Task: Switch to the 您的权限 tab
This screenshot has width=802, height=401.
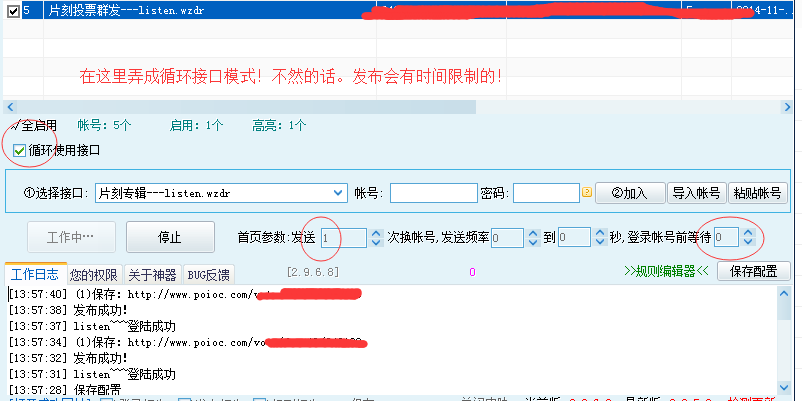Action: pos(94,274)
